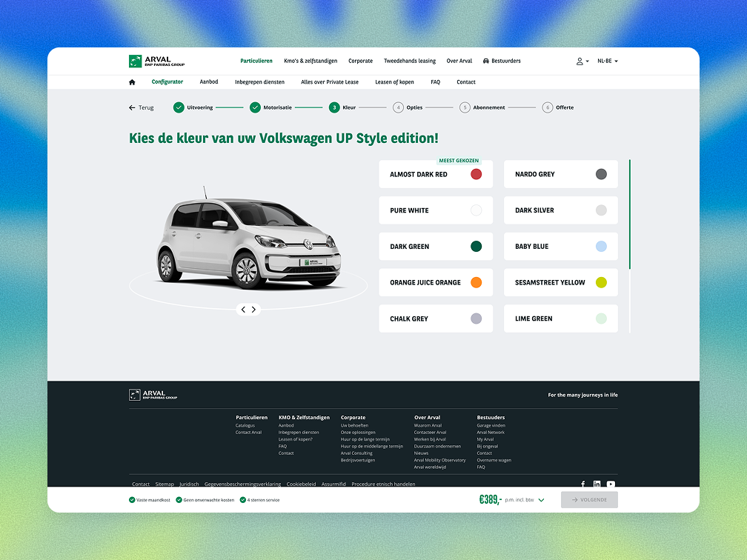Open the user account dropdown
Screen dimensions: 747x560
pos(582,61)
